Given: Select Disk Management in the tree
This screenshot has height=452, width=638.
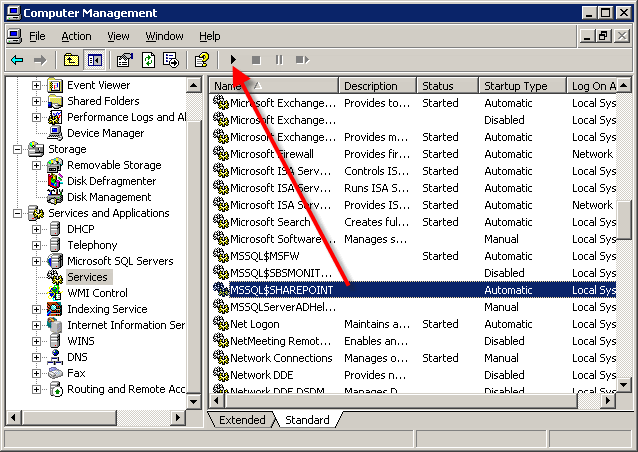Looking at the screenshot, I should click(x=109, y=197).
